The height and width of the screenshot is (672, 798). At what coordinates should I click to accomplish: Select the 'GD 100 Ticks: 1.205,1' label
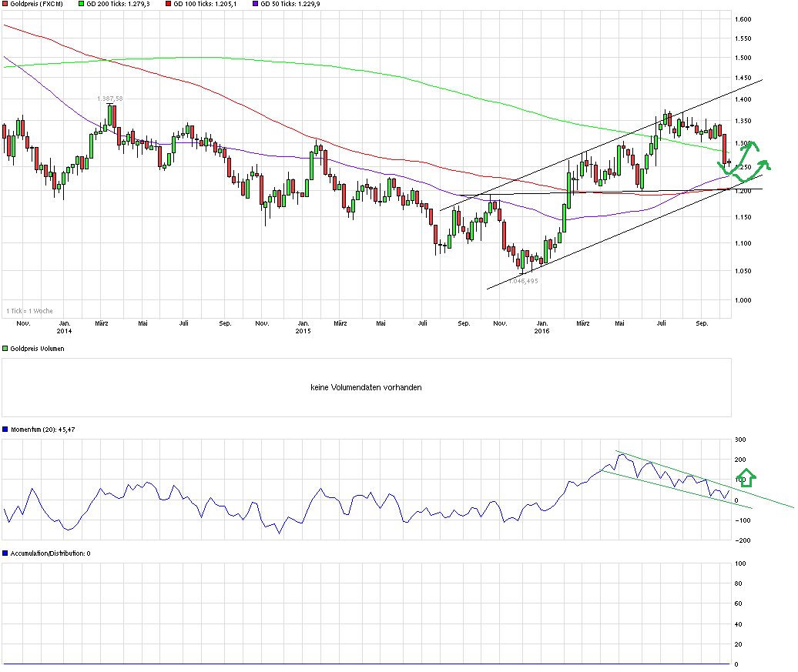pyautogui.click(x=205, y=4)
